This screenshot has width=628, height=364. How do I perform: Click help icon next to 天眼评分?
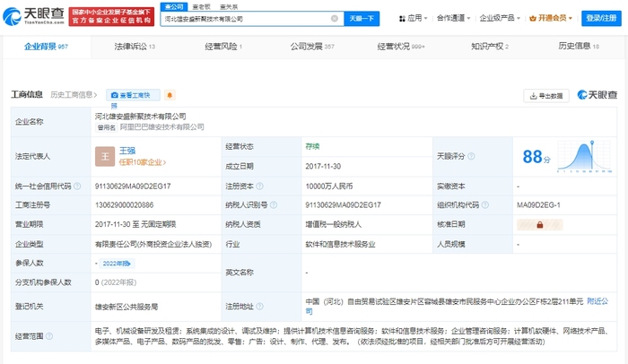tap(471, 156)
